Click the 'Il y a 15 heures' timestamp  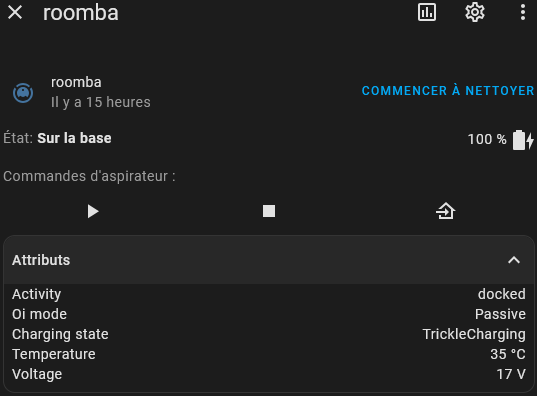click(101, 102)
